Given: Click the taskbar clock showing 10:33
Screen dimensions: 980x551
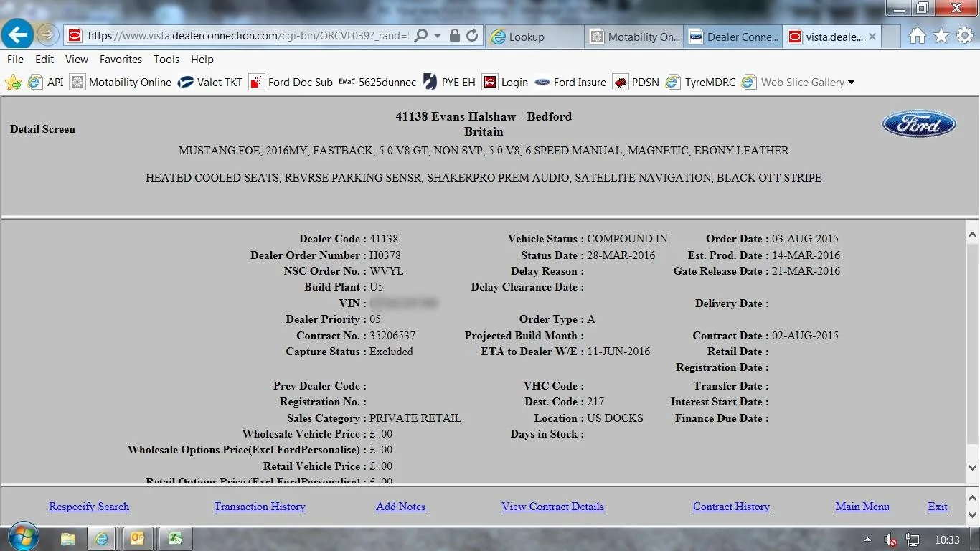Looking at the screenshot, I should [x=947, y=540].
